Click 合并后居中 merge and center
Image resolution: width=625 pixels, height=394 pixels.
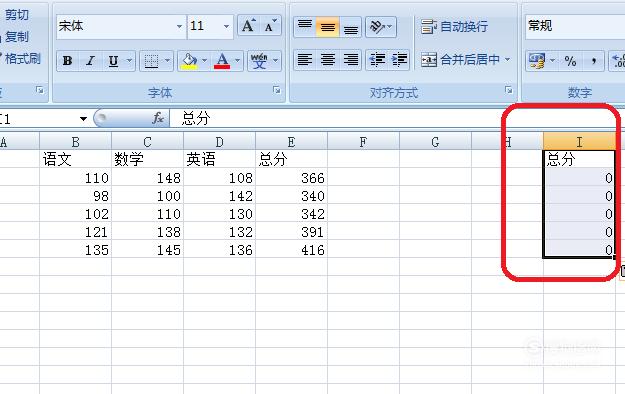pos(460,60)
